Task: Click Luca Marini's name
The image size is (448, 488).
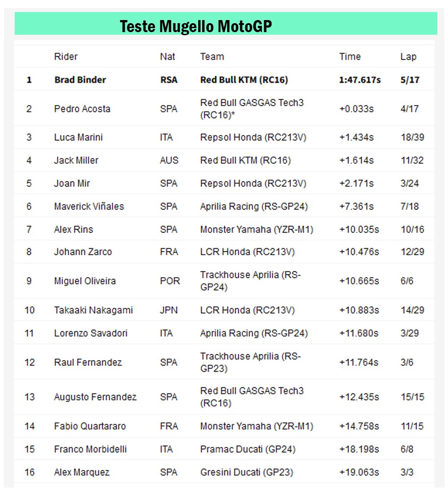Action: point(78,137)
